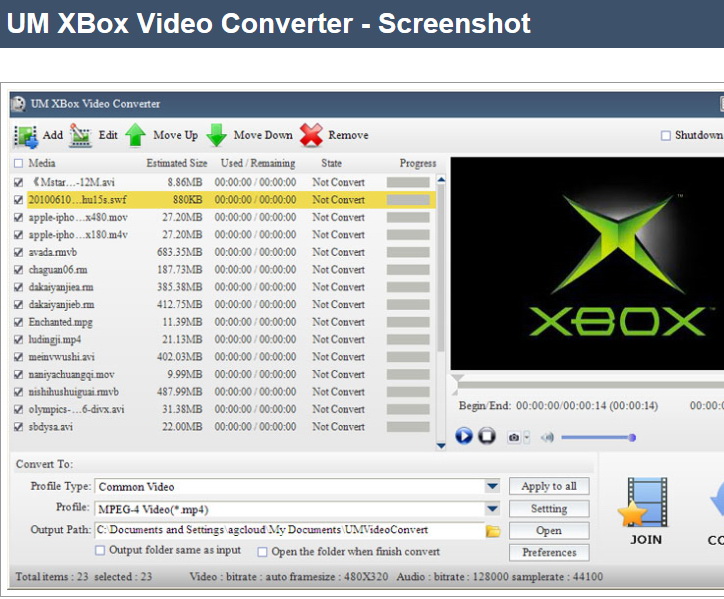Screen dimensions: 724x599
Task: Uncheck the sbdysa.avi checkbox
Action: 18,427
